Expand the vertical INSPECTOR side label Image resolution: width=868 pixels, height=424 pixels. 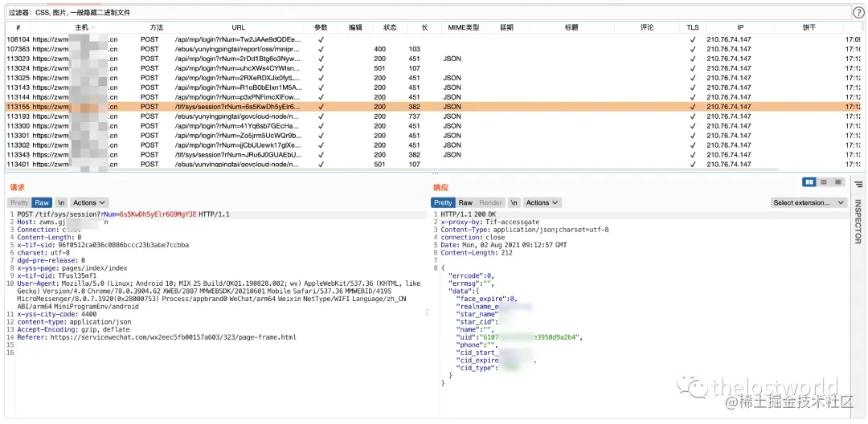[x=858, y=222]
